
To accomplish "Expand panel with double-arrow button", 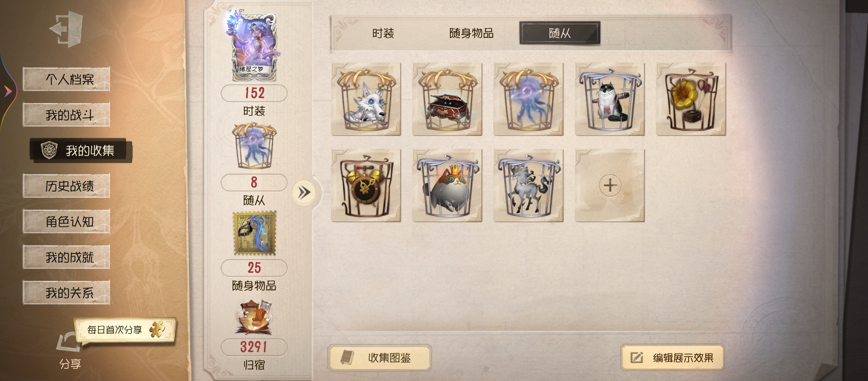I will 304,193.
